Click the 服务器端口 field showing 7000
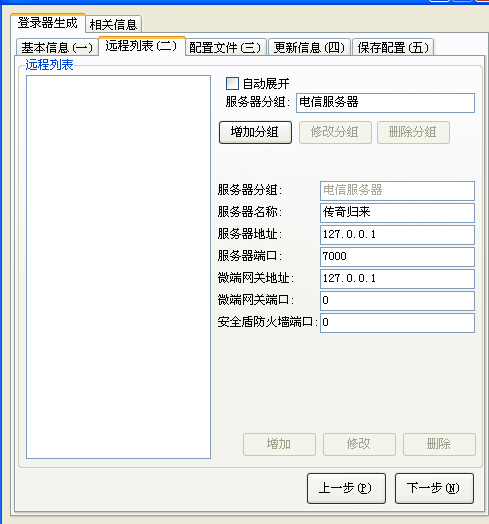This screenshot has width=489, height=524. (397, 257)
